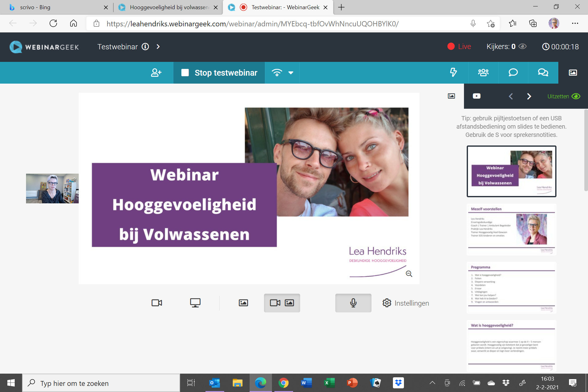This screenshot has height=392, width=588.
Task: Open the viewers list panel
Action: pyautogui.click(x=483, y=73)
